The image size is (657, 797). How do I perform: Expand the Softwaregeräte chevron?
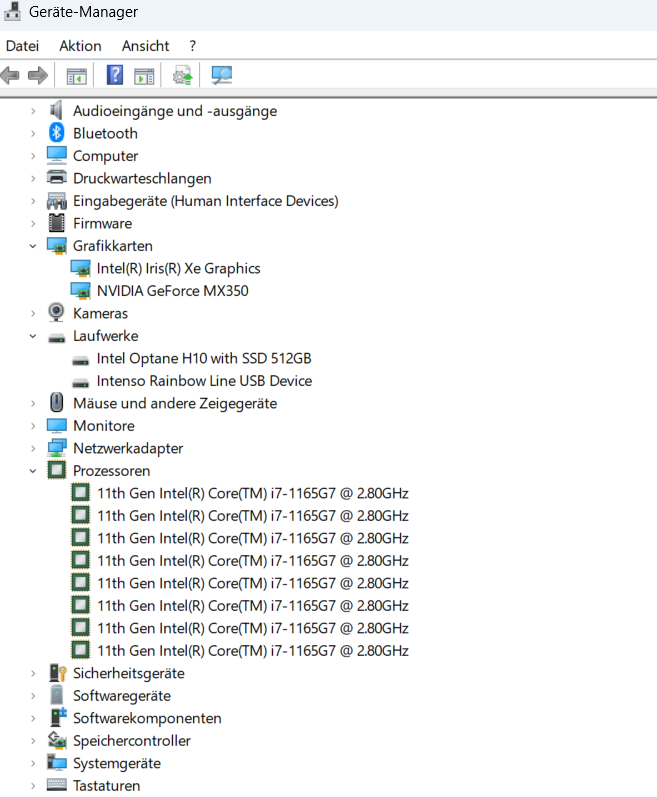click(33, 695)
